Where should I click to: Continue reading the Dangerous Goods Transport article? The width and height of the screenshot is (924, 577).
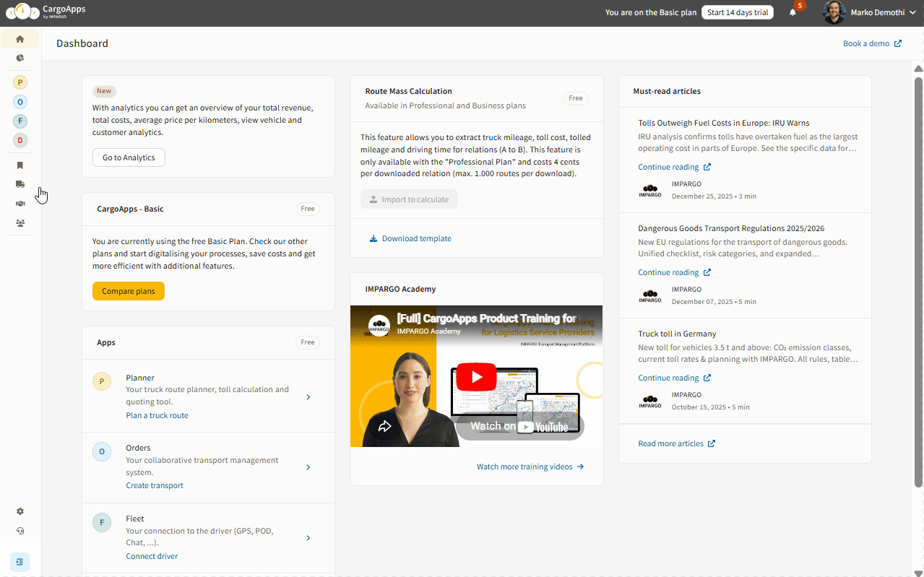(x=674, y=272)
